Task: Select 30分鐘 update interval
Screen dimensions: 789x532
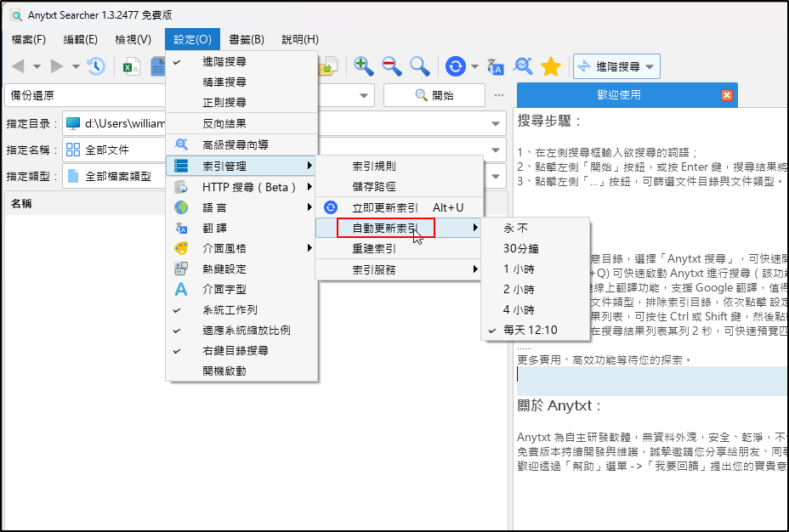Action: click(x=520, y=249)
